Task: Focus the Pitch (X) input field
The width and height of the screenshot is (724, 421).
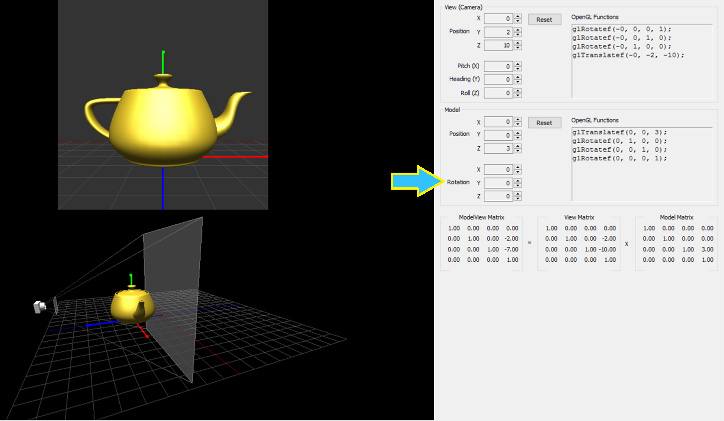Action: pyautogui.click(x=498, y=66)
